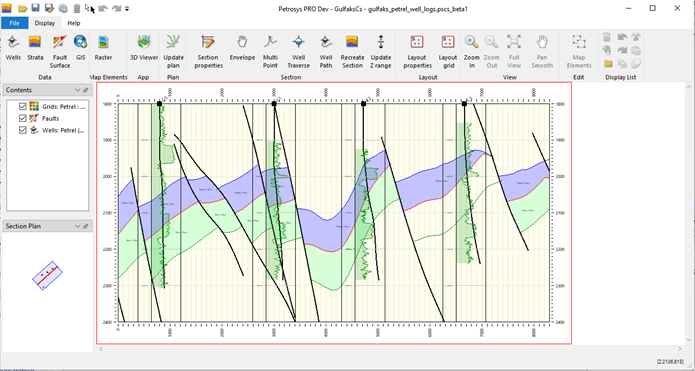Switch to the Display ribbon tab
The height and width of the screenshot is (371, 695).
45,23
